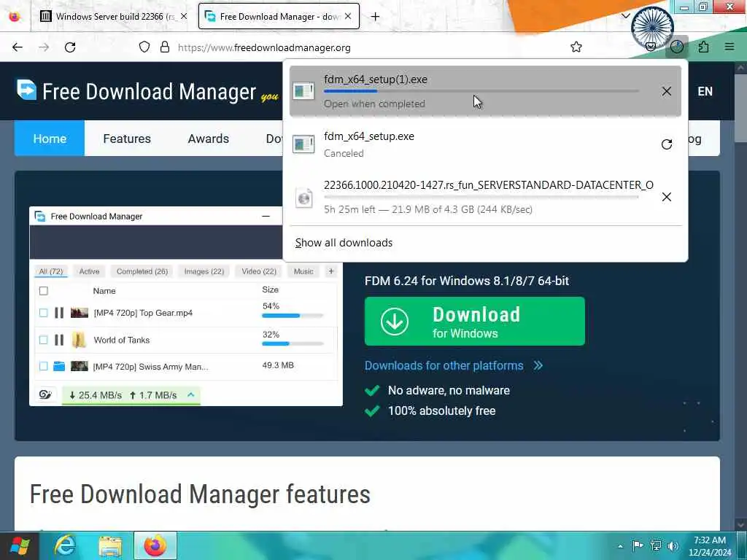Click the plus add-filter button
Viewport: 747px width, 560px height.
331,271
